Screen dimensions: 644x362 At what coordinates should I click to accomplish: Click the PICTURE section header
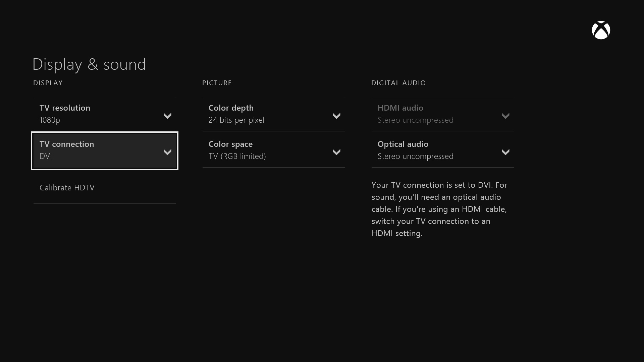click(217, 83)
